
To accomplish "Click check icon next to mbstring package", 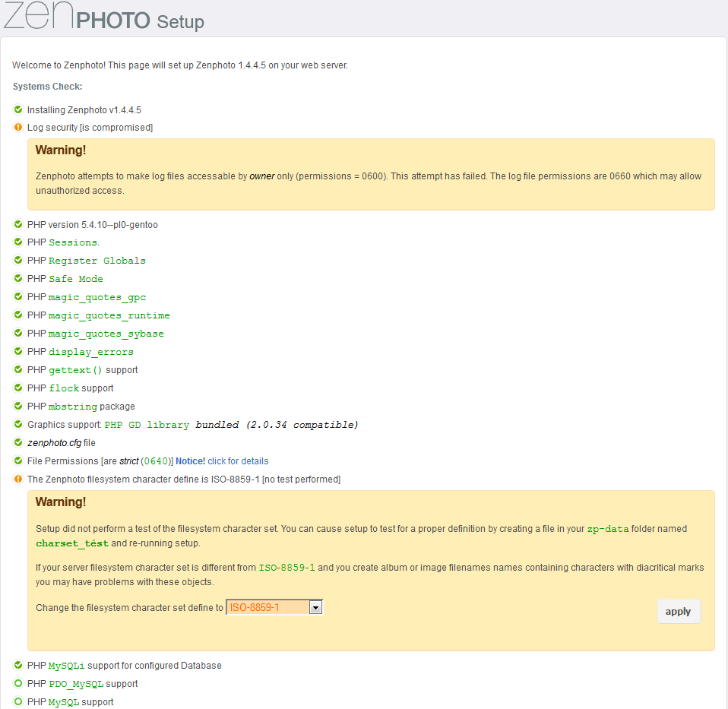I will pos(18,406).
